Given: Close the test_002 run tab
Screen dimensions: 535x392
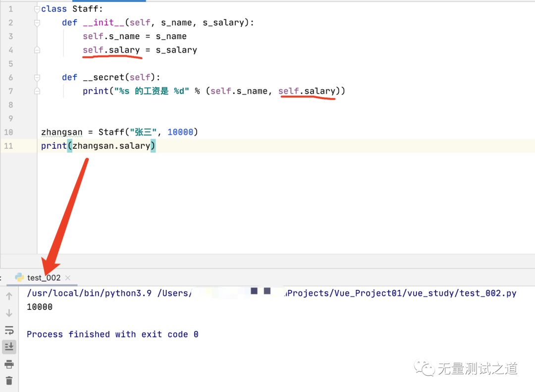Looking at the screenshot, I should pos(67,278).
